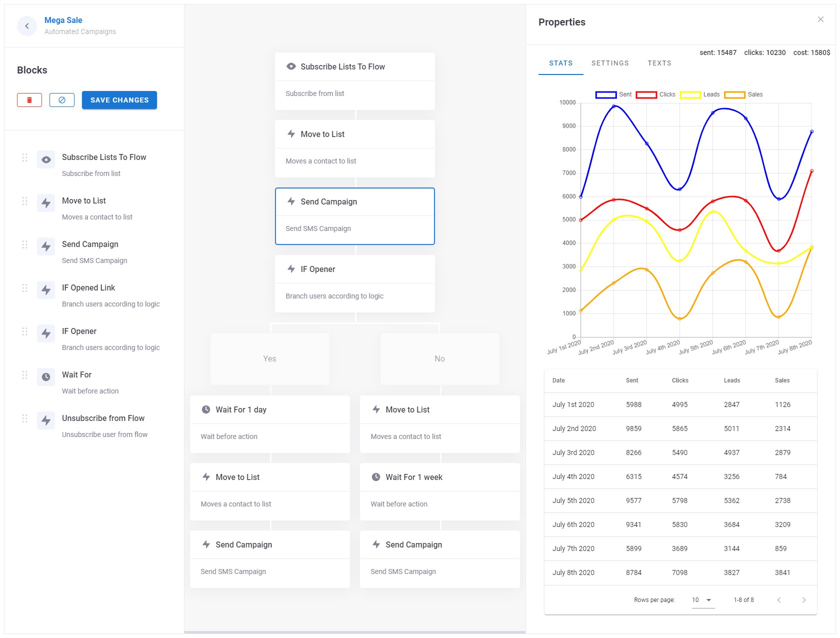Toggle the Clicks series in chart legend

654,94
